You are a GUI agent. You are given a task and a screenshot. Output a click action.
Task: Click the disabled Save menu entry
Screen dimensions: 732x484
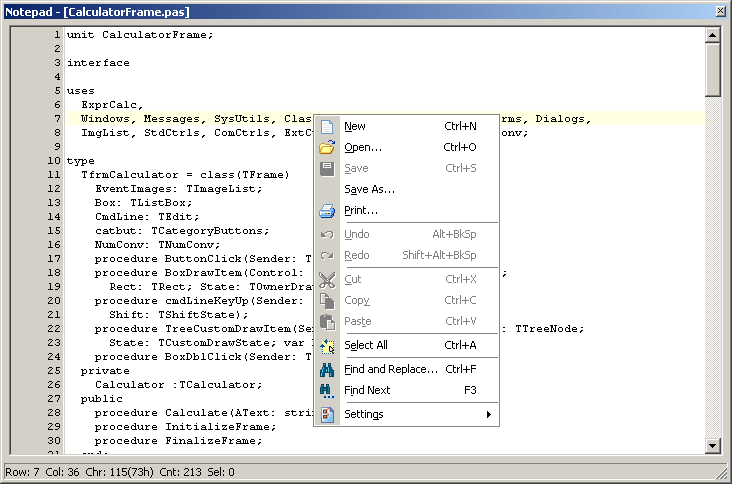pos(406,168)
